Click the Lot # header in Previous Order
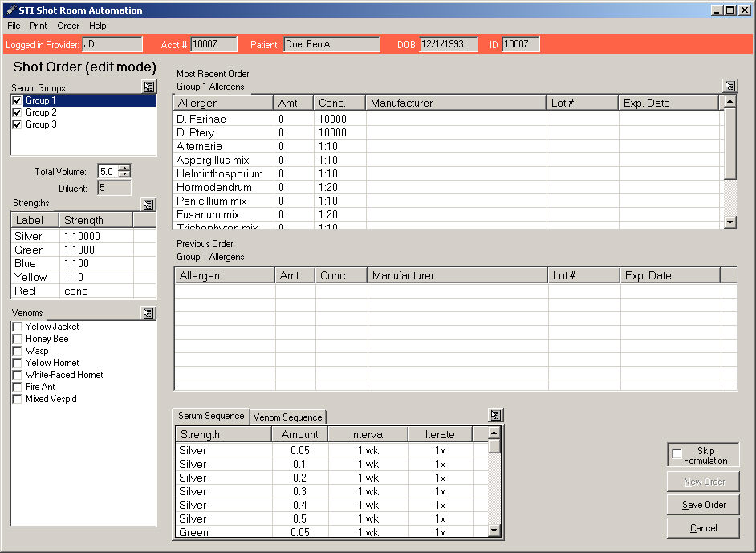The width and height of the screenshot is (756, 553). point(583,276)
